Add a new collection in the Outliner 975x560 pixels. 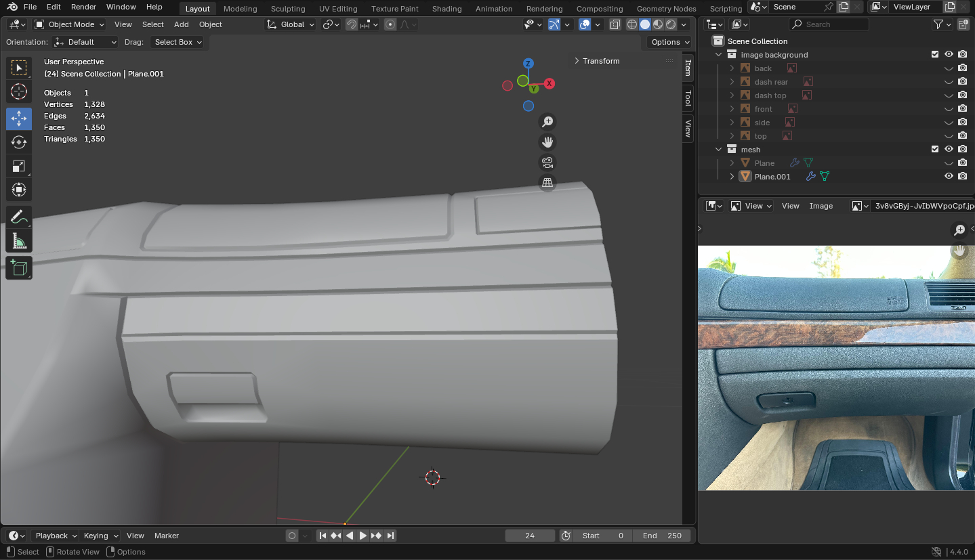click(963, 24)
